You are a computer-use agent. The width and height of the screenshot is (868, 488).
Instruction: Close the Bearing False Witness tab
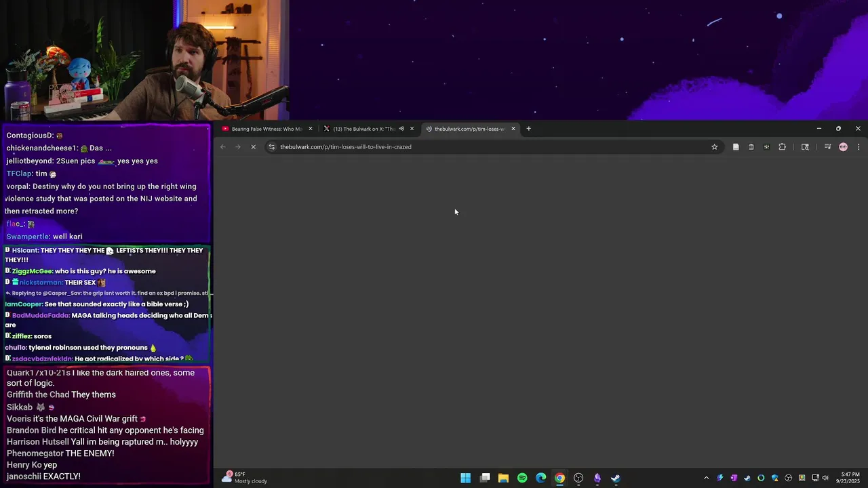click(311, 129)
